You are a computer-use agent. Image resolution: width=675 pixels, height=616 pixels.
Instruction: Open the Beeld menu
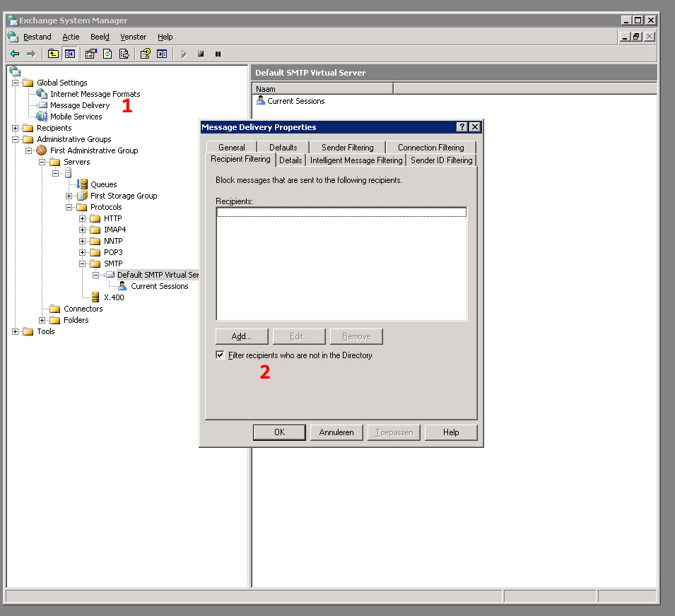click(x=100, y=37)
